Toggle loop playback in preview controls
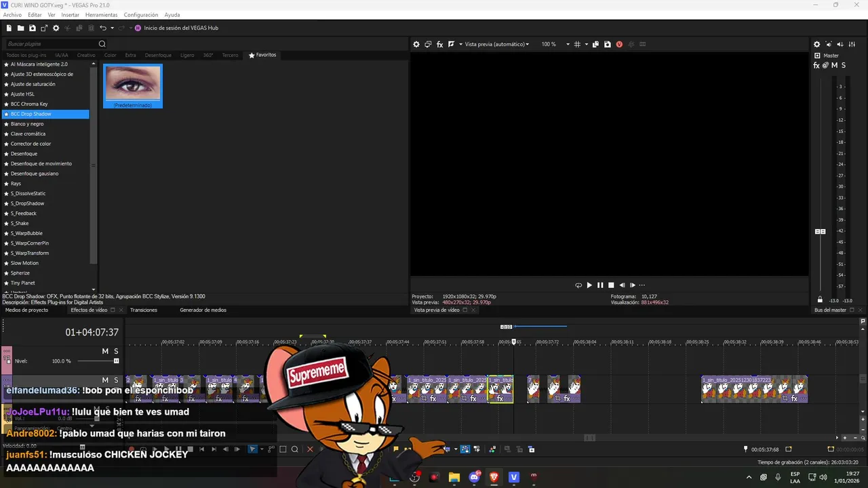Image resolution: width=868 pixels, height=488 pixels. point(578,285)
